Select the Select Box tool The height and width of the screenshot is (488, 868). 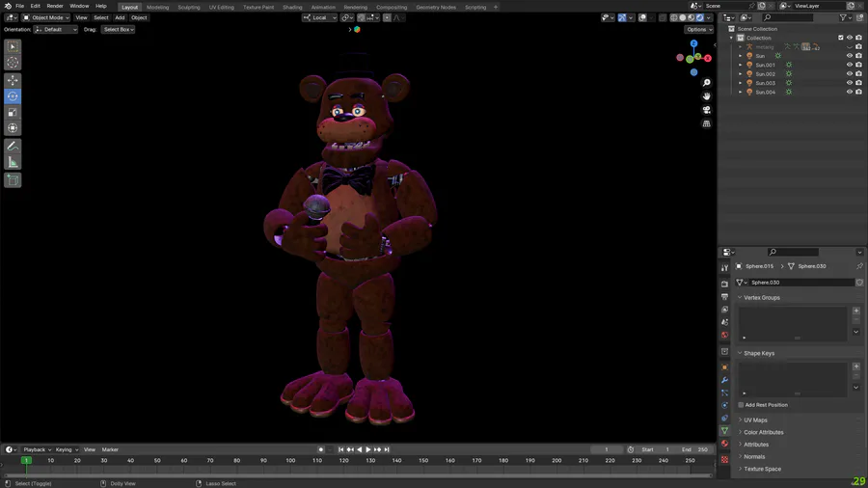click(13, 46)
